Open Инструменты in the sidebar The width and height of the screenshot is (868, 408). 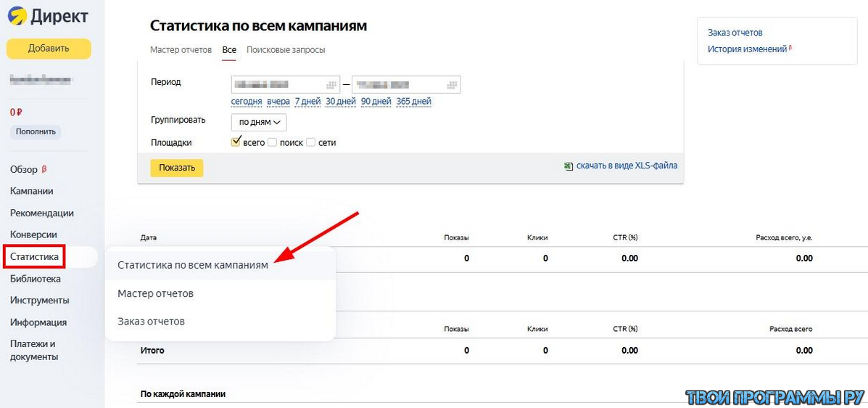tap(39, 301)
